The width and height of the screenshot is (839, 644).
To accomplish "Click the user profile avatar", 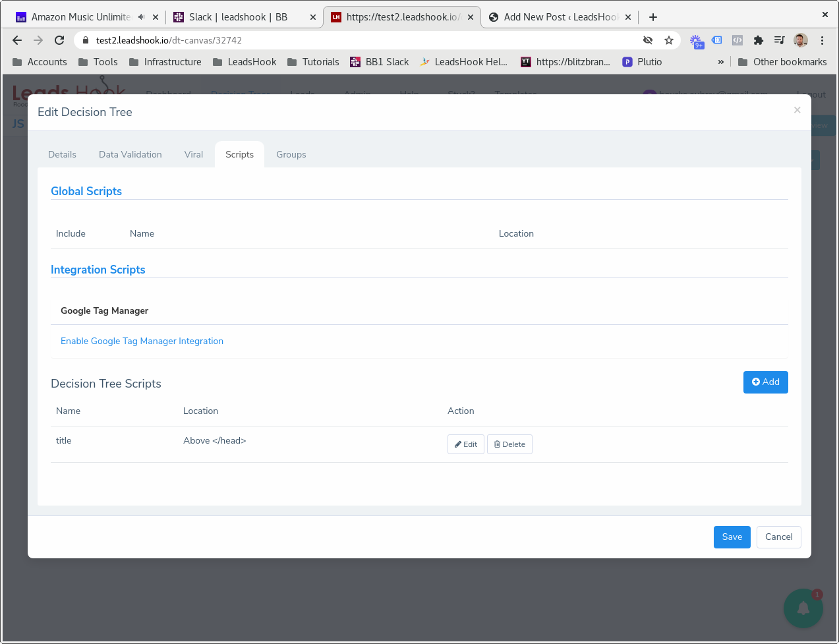I will (801, 40).
